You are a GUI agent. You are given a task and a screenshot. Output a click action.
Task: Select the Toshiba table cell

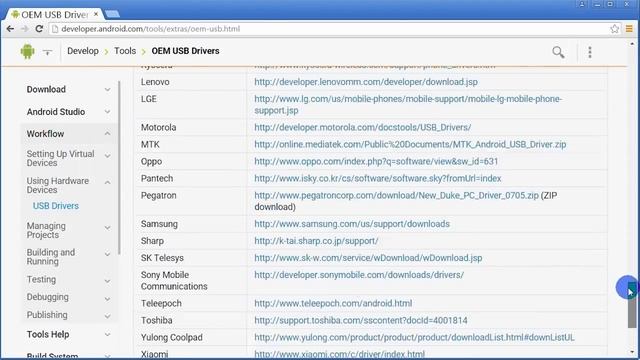pos(191,320)
